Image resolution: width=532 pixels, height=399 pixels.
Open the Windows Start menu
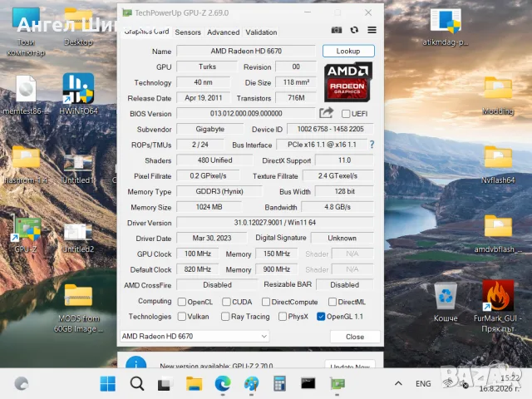click(108, 384)
